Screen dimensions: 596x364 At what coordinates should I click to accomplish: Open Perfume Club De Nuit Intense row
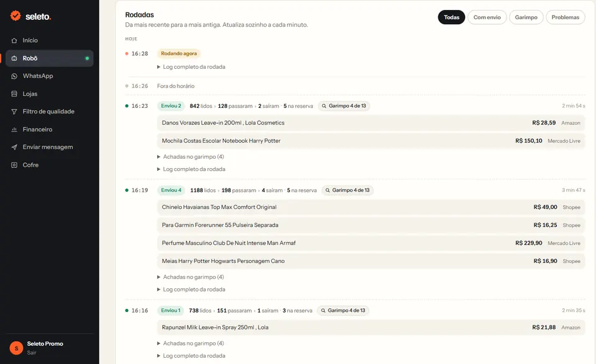click(371, 243)
